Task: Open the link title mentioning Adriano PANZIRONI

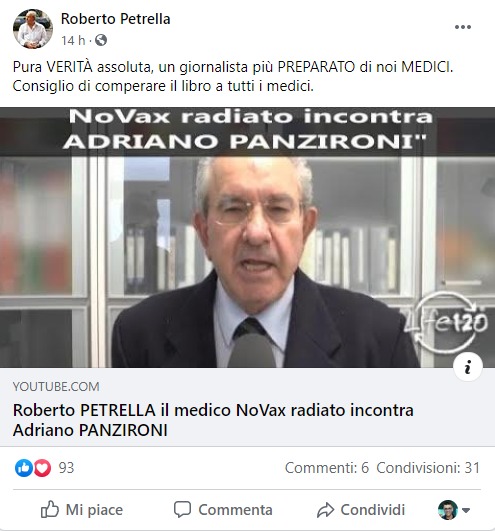Action: pos(213,420)
